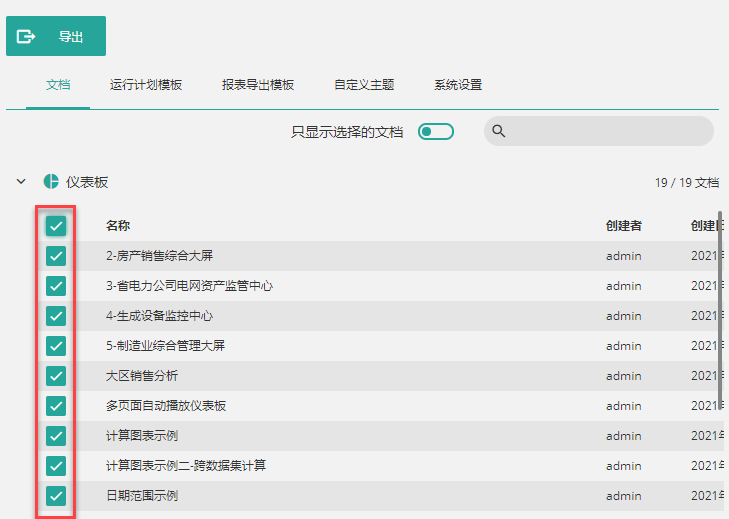
Task: Click the 导出 button label
Action: click(71, 37)
